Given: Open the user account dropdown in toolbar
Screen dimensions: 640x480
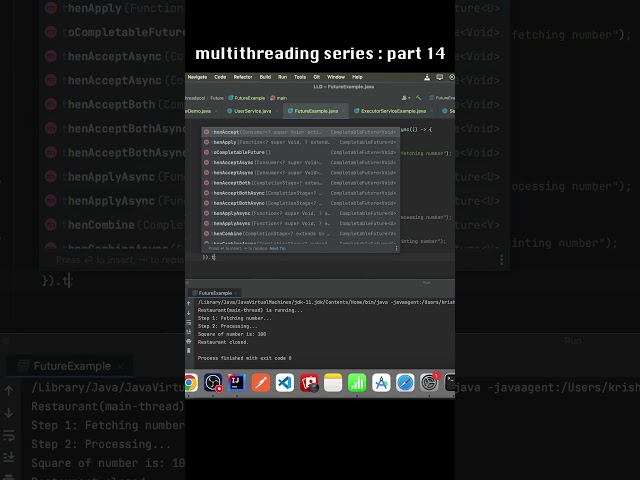Looking at the screenshot, I should [x=405, y=98].
